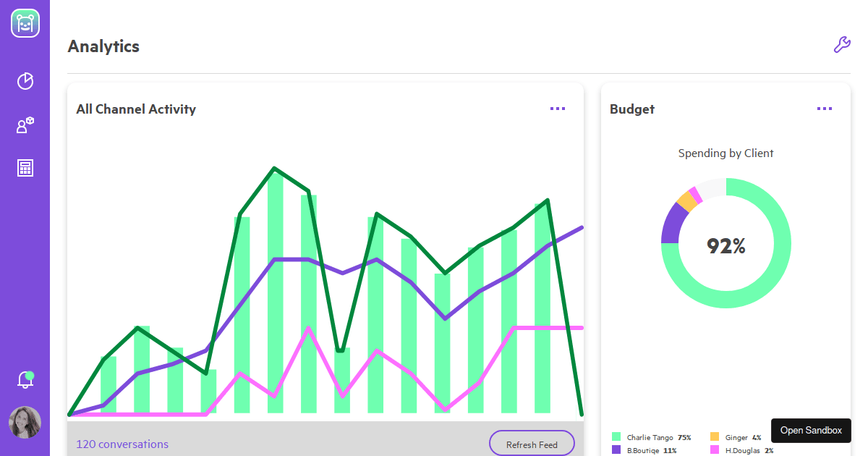
Task: Click the Analytics page title
Action: point(103,46)
